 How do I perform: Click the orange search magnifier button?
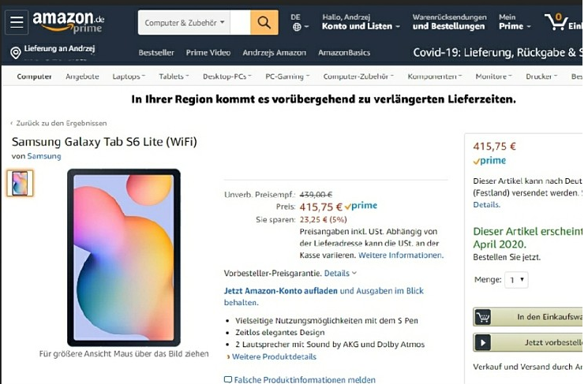264,23
